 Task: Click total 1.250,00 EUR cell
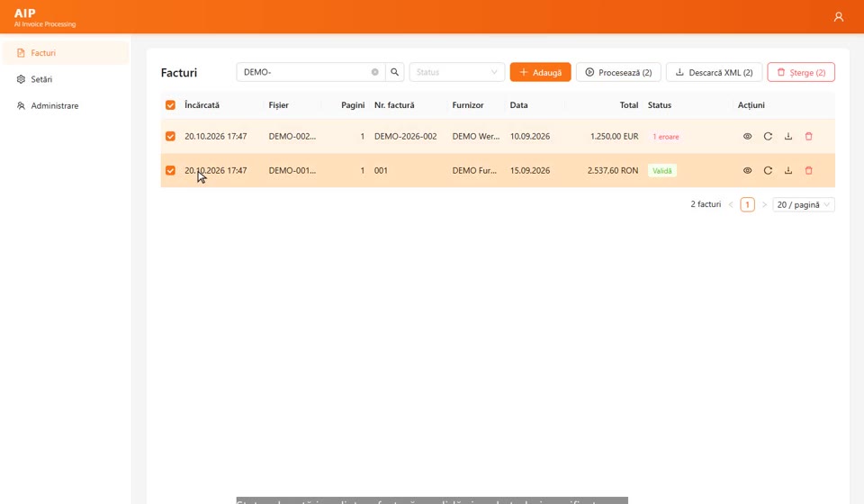pyautogui.click(x=614, y=137)
